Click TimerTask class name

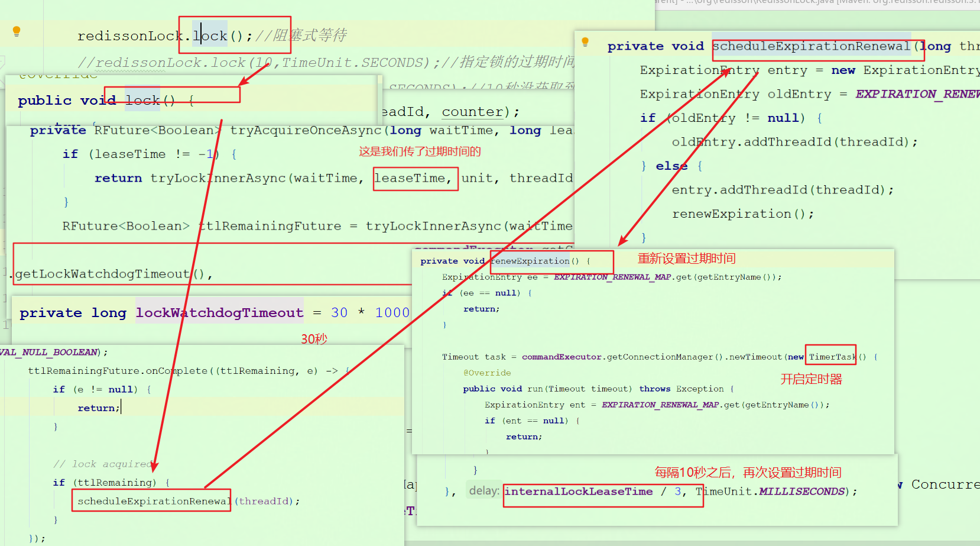click(833, 357)
